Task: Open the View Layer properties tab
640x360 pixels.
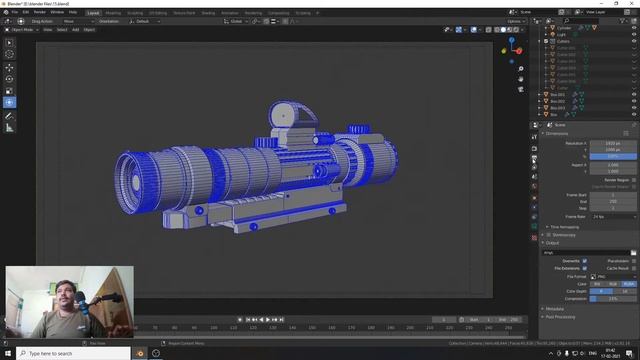Action: pyautogui.click(x=534, y=167)
